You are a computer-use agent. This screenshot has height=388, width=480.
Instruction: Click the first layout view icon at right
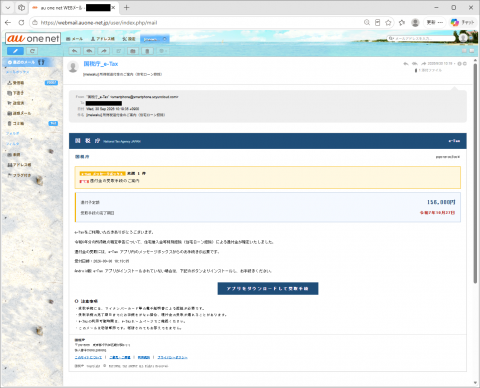pos(464,51)
